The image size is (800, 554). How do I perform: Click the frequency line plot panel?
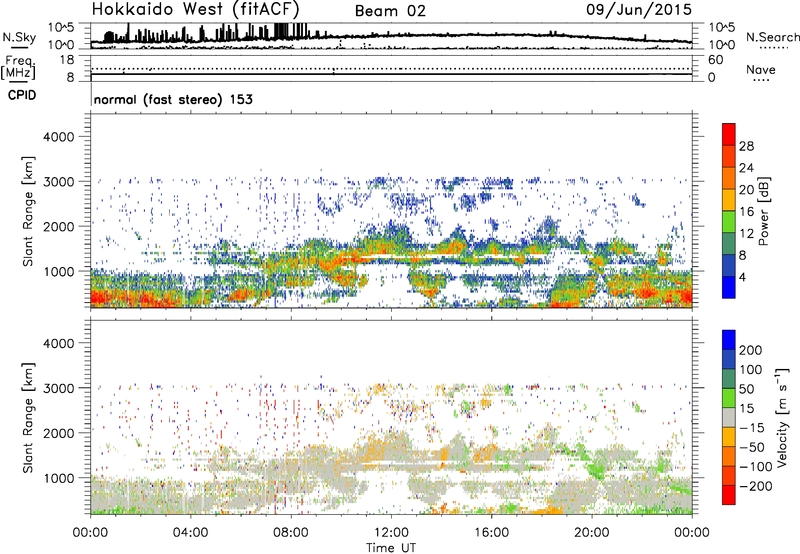[391, 68]
